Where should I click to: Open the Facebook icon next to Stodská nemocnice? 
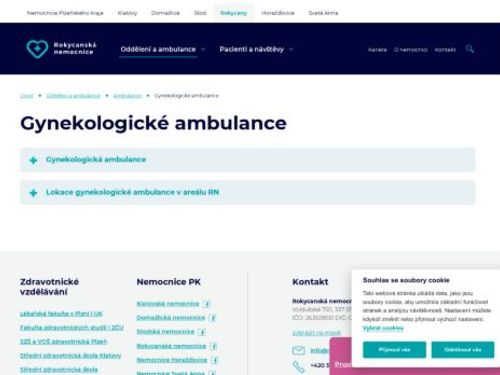click(x=202, y=332)
